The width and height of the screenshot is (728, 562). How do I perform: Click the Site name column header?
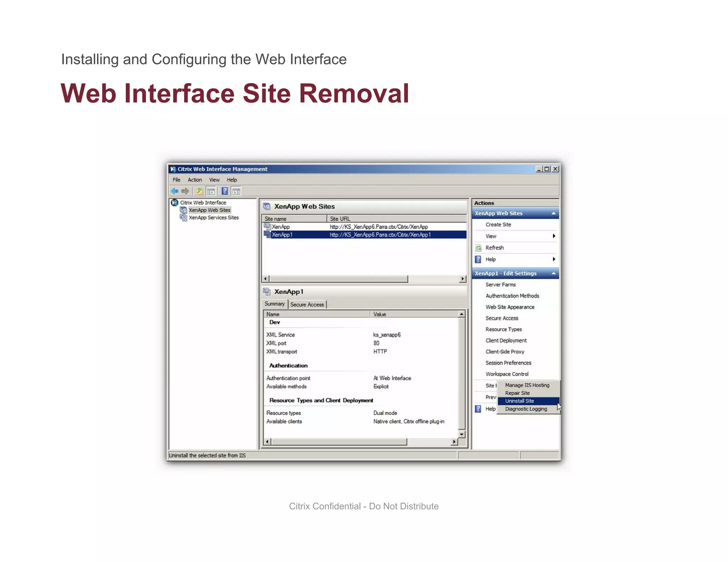point(294,219)
